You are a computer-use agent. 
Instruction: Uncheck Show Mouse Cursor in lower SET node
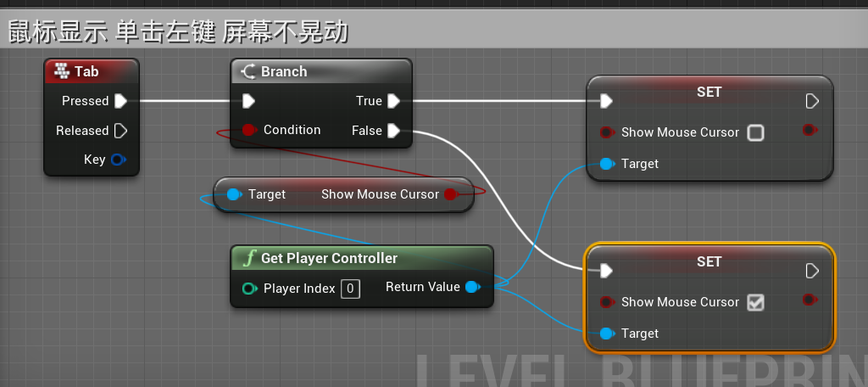[x=755, y=302]
